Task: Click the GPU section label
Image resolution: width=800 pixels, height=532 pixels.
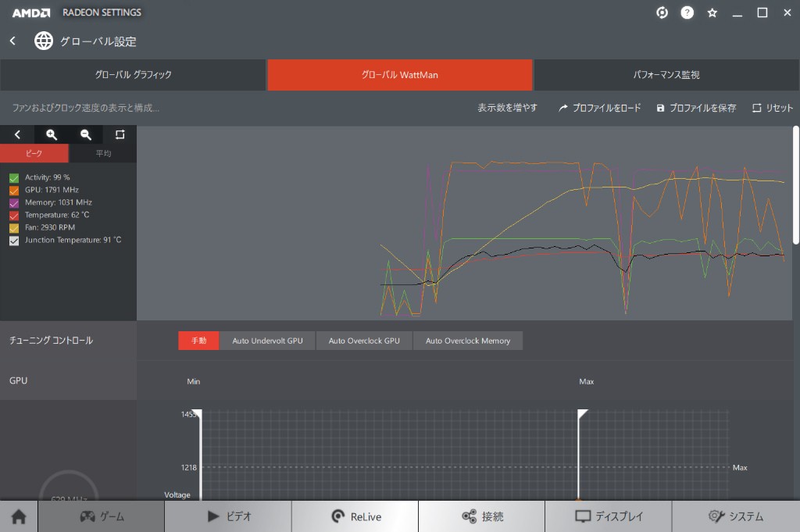Action: [19, 380]
